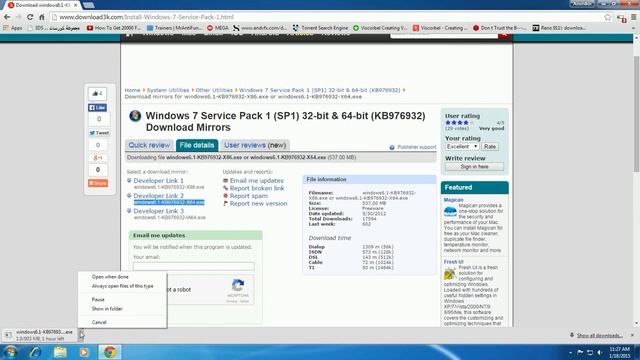Screen dimensions: 640x360
Task: Close the downloads bar with the x
Action: 632,335
